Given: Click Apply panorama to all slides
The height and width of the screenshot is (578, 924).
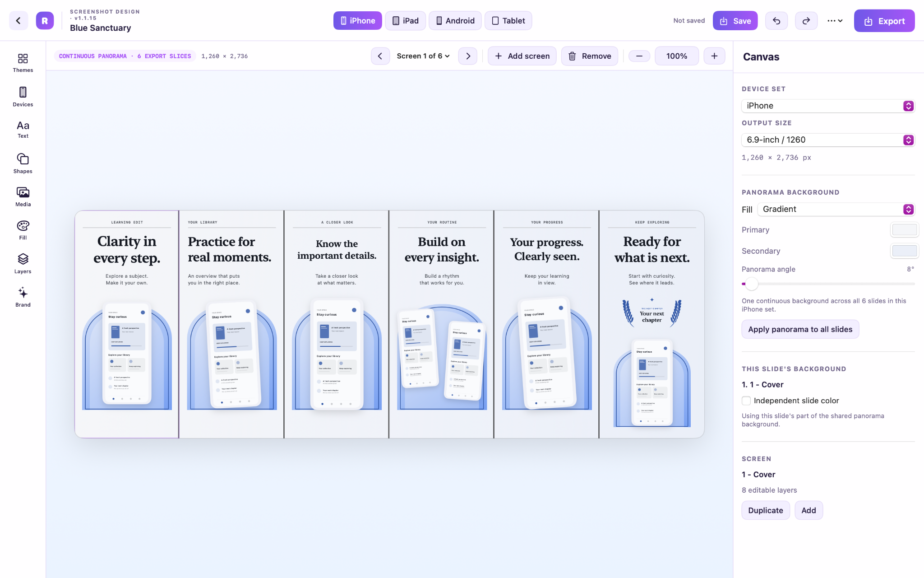Looking at the screenshot, I should click(x=800, y=329).
